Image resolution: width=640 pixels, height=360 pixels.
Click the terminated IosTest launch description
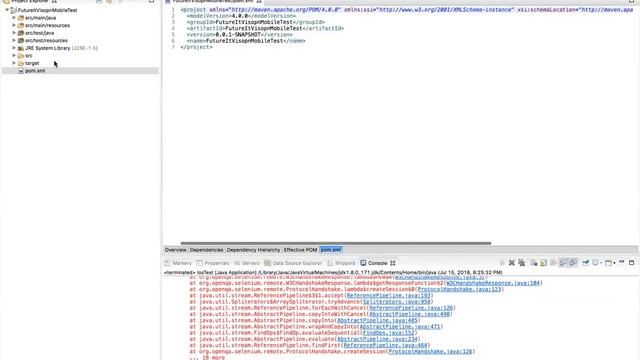tap(333, 272)
